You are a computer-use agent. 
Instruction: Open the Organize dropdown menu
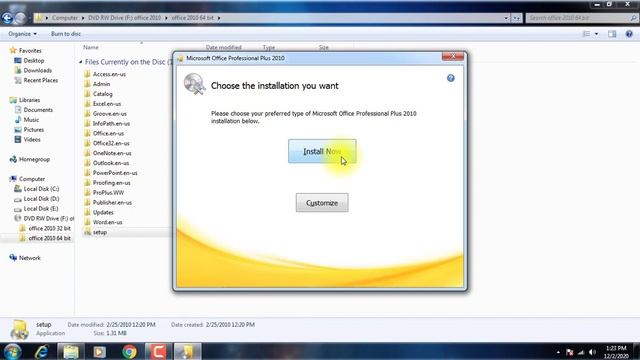(x=22, y=34)
